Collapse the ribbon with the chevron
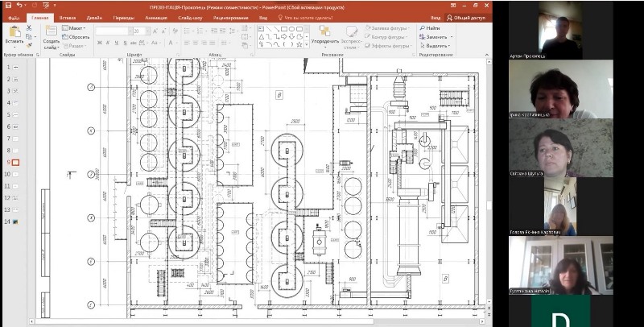Screen dimensions: 644x327 [x=487, y=55]
